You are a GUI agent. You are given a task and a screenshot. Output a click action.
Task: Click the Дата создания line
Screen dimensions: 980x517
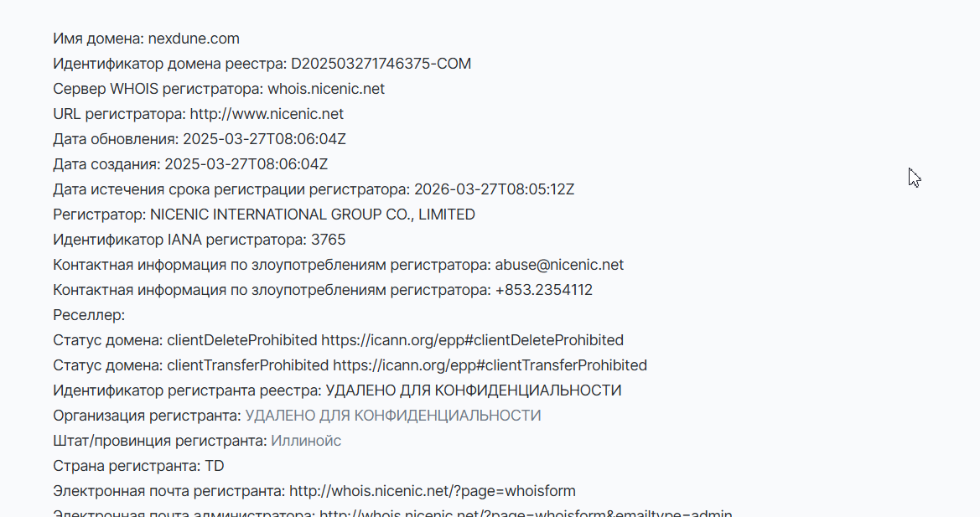(190, 164)
